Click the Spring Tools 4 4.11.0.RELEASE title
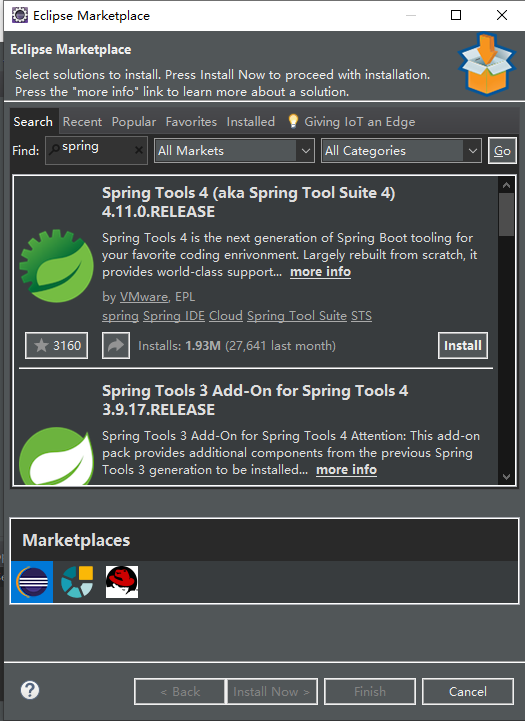Viewport: 525px width, 721px height. [x=248, y=202]
